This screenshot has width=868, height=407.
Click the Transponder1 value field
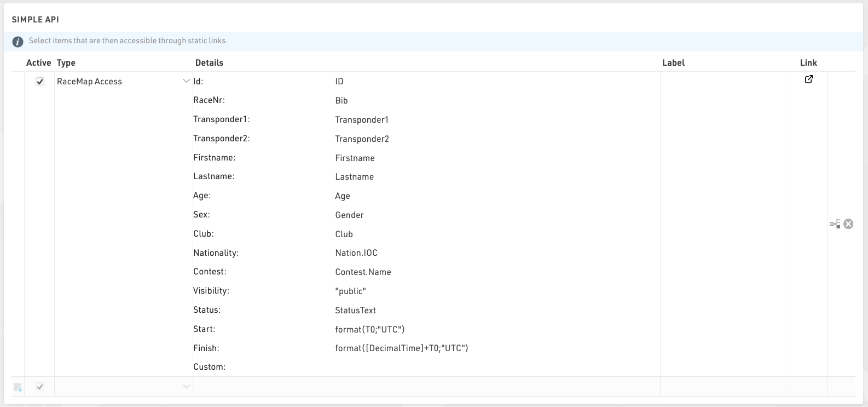click(362, 120)
